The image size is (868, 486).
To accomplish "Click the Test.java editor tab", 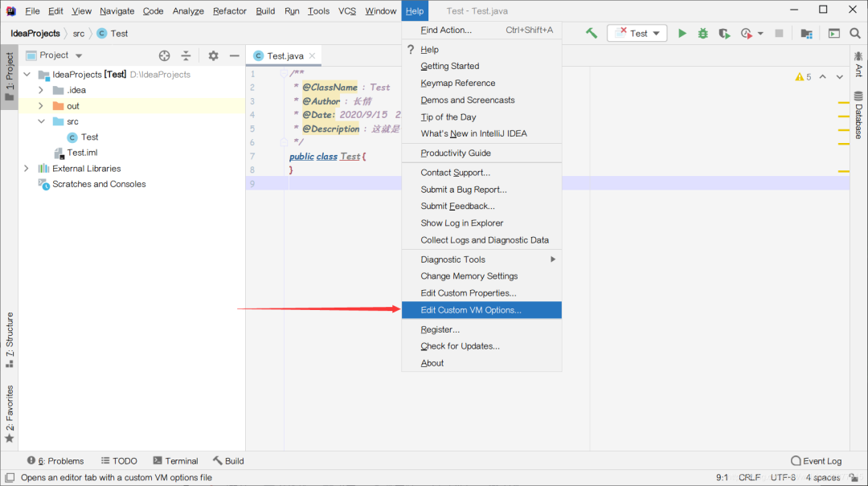I will (284, 55).
